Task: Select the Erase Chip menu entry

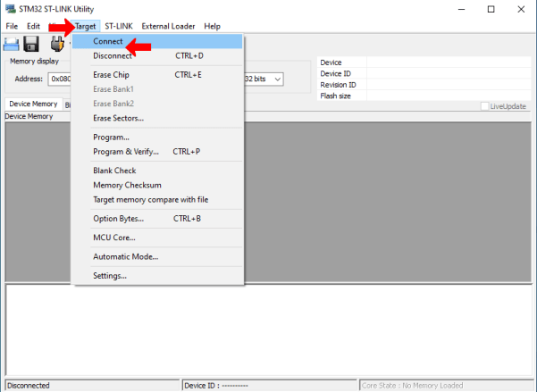Action: pyautogui.click(x=111, y=75)
